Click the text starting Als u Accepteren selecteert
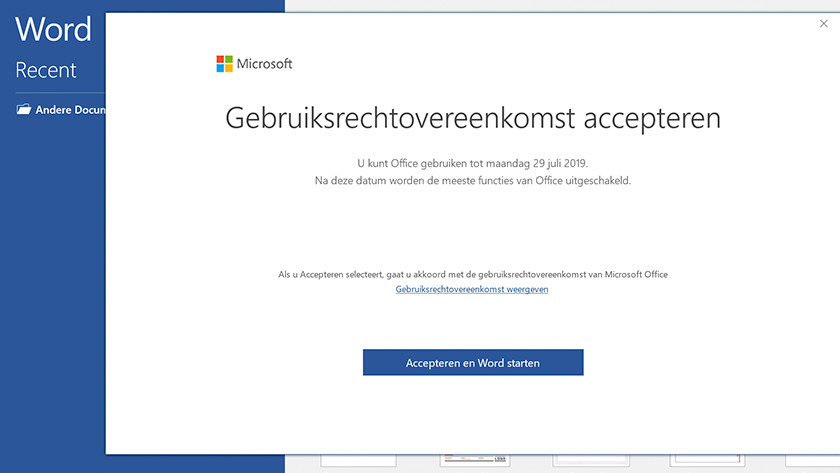This screenshot has height=473, width=840. click(x=472, y=273)
